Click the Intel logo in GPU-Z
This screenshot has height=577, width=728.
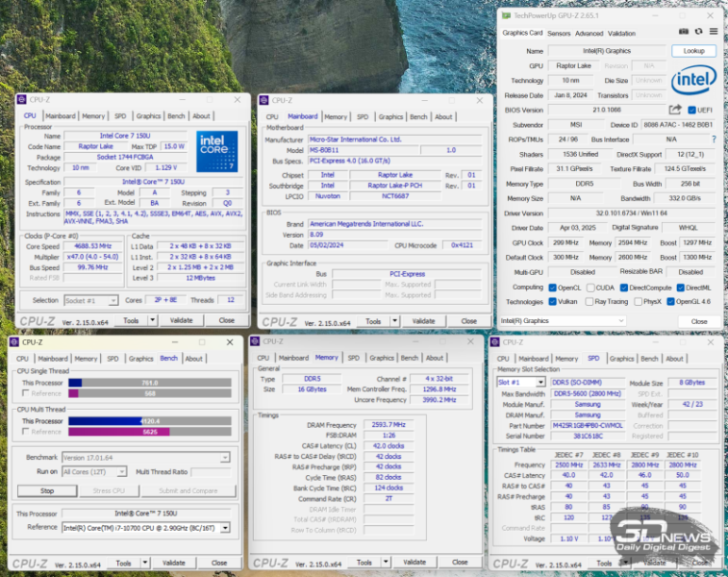(x=693, y=79)
